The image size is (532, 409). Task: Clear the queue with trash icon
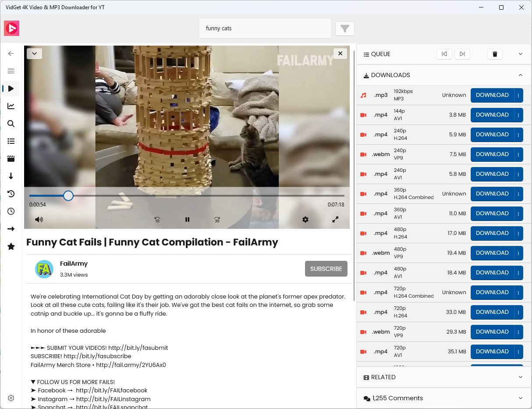pos(495,54)
